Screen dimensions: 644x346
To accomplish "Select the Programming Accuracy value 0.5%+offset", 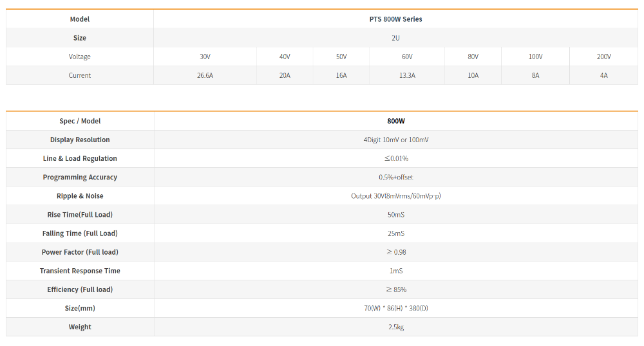I will pos(395,177).
